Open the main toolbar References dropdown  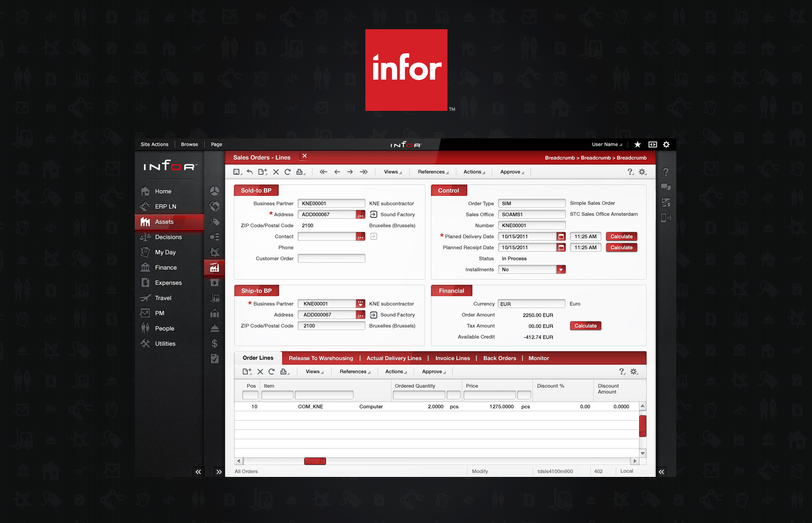click(433, 172)
